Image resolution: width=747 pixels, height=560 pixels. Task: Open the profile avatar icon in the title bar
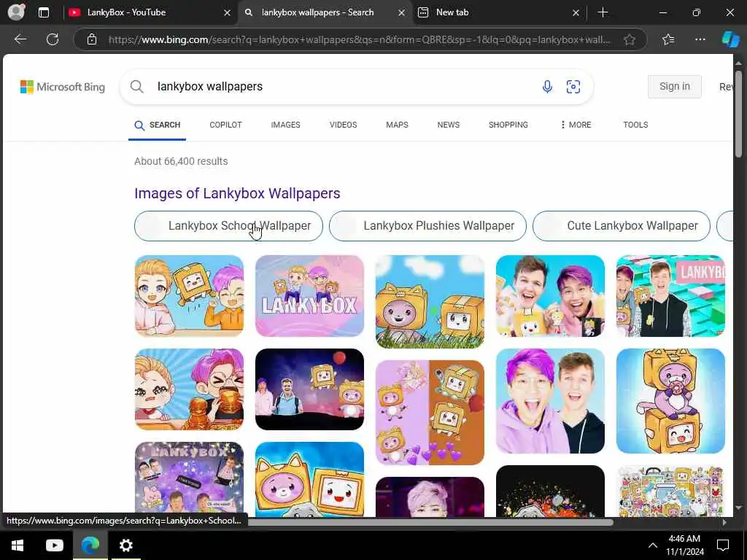click(16, 12)
